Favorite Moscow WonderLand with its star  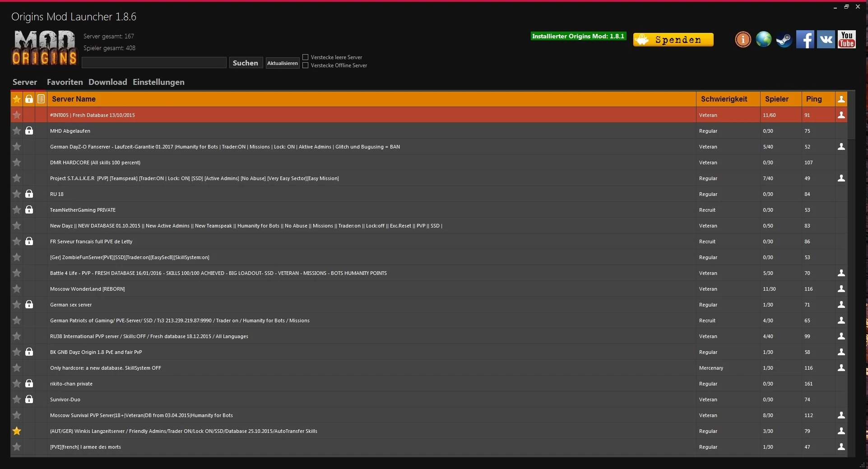coord(17,289)
